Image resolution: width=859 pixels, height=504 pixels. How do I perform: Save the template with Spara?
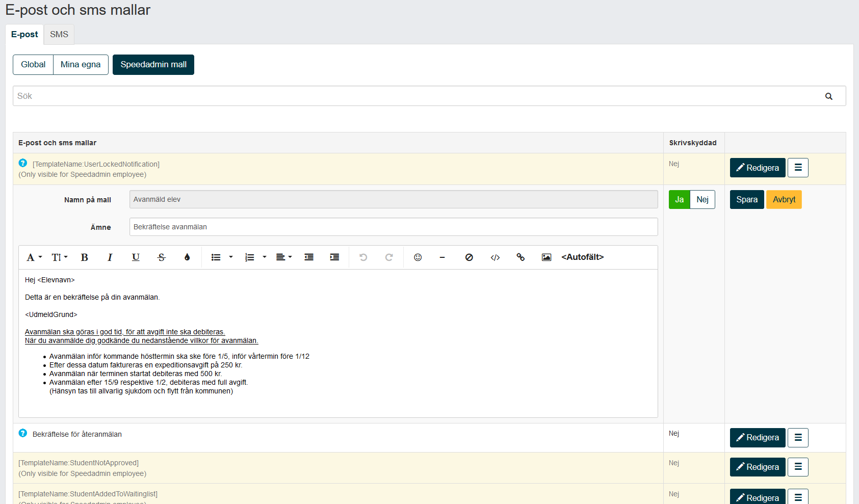(747, 200)
